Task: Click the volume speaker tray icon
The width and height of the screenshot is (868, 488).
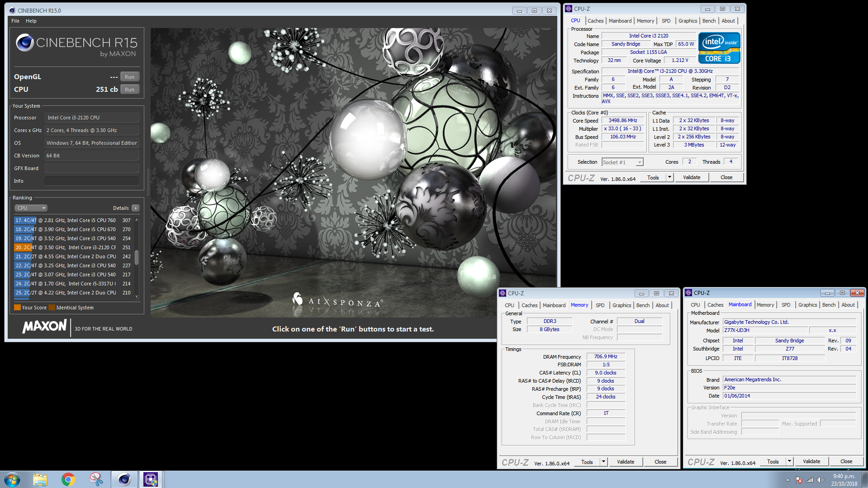Action: tap(821, 480)
